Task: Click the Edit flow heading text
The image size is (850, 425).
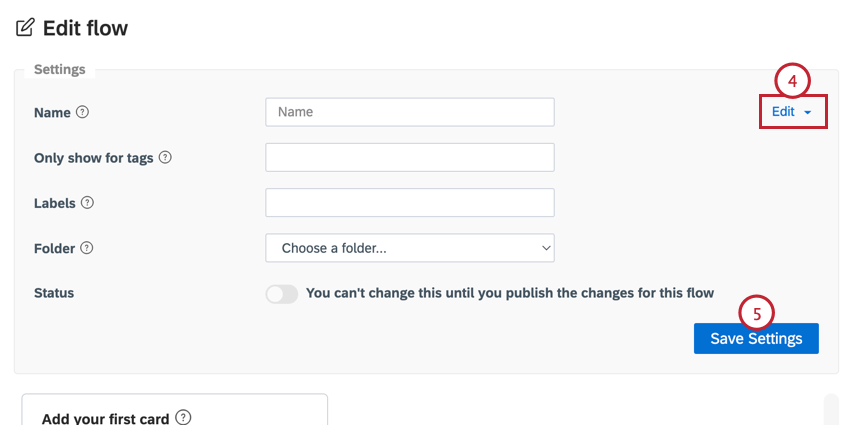Action: [x=85, y=28]
